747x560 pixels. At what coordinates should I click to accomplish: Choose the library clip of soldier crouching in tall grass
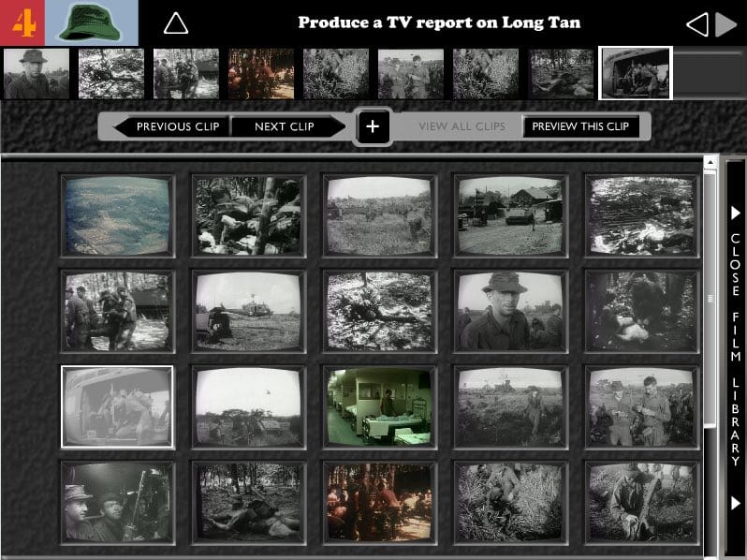511,503
